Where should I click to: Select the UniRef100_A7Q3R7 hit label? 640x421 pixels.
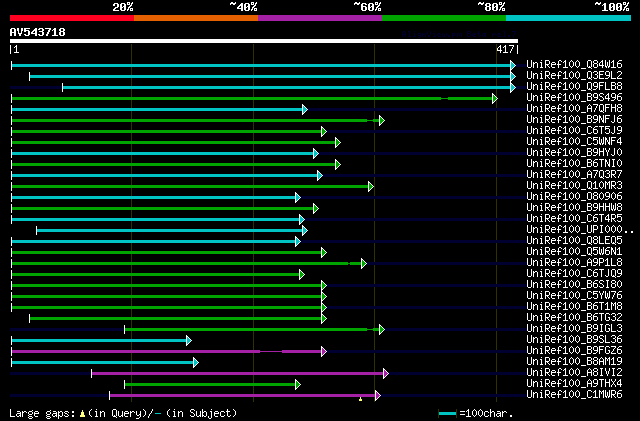[574, 174]
